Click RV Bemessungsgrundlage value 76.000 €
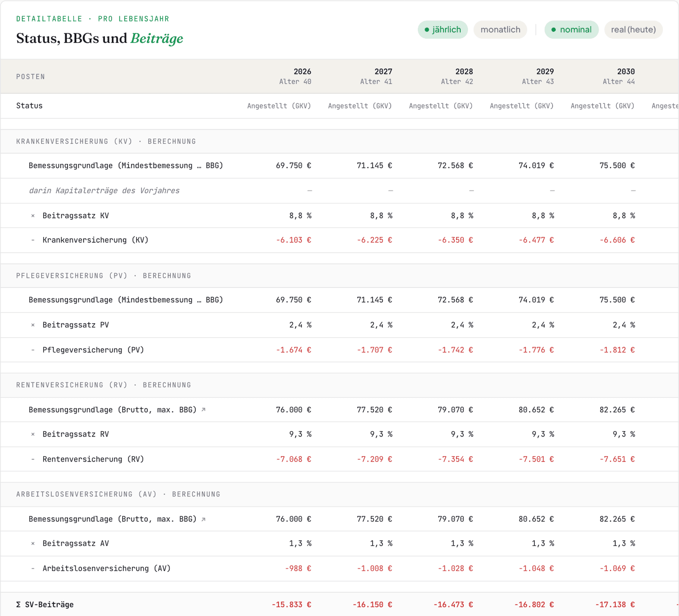 coord(294,410)
